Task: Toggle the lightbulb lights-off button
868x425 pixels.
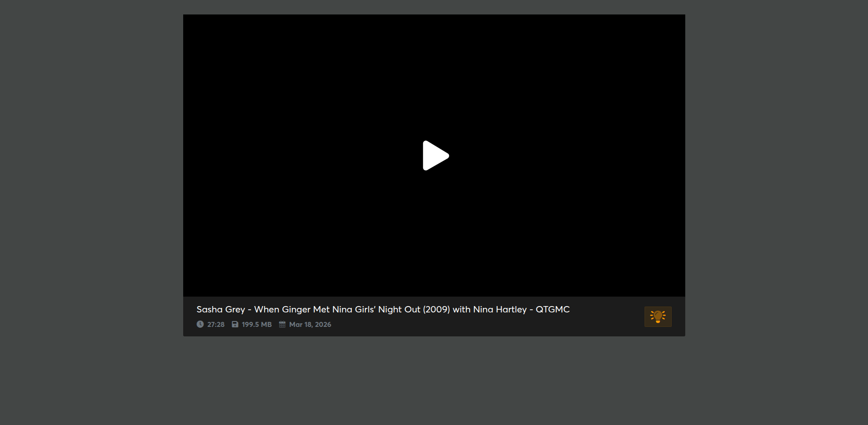Action: click(x=658, y=316)
